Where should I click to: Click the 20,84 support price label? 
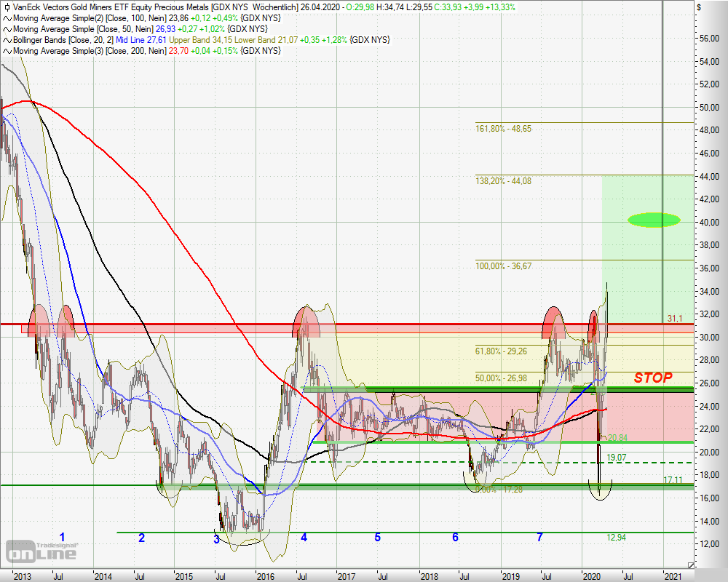click(617, 438)
